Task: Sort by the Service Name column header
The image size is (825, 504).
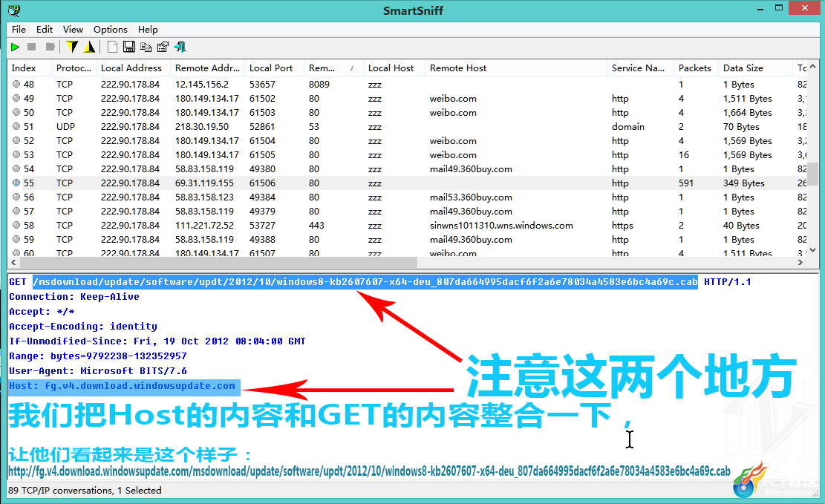Action: click(640, 68)
